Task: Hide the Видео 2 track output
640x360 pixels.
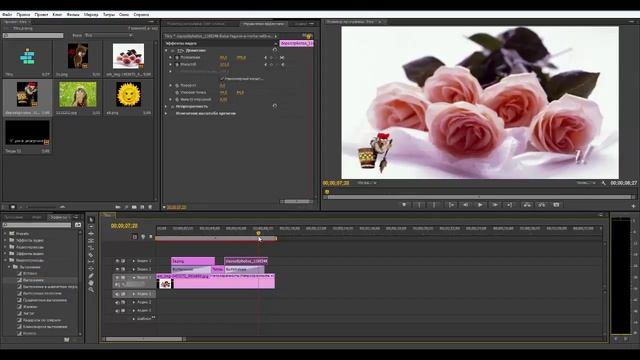Action: pos(118,269)
